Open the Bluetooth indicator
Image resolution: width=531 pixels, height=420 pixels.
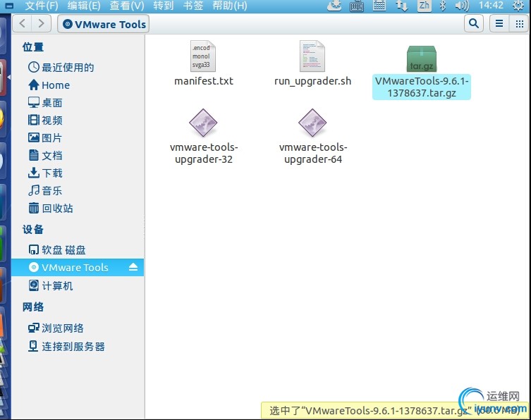[x=443, y=6]
